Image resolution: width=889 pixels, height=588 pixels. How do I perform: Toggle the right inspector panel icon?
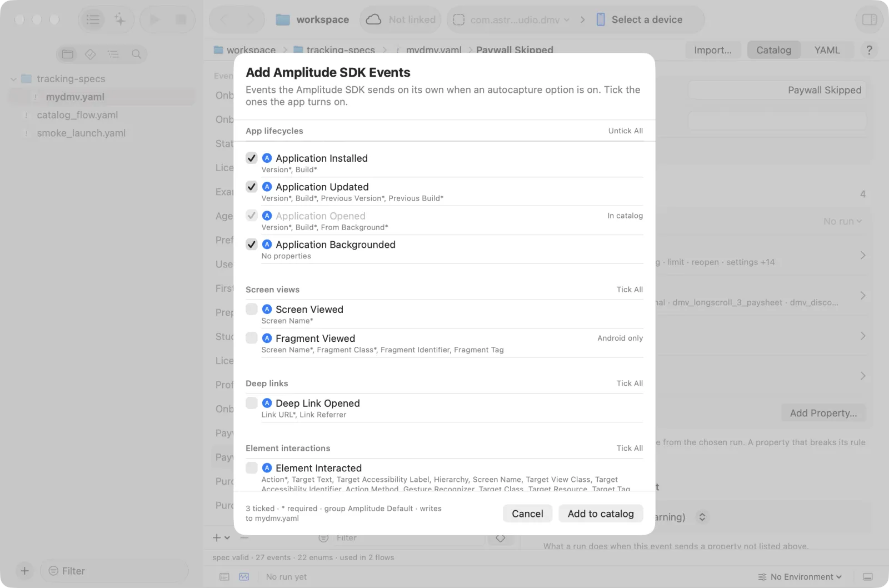[x=870, y=19]
